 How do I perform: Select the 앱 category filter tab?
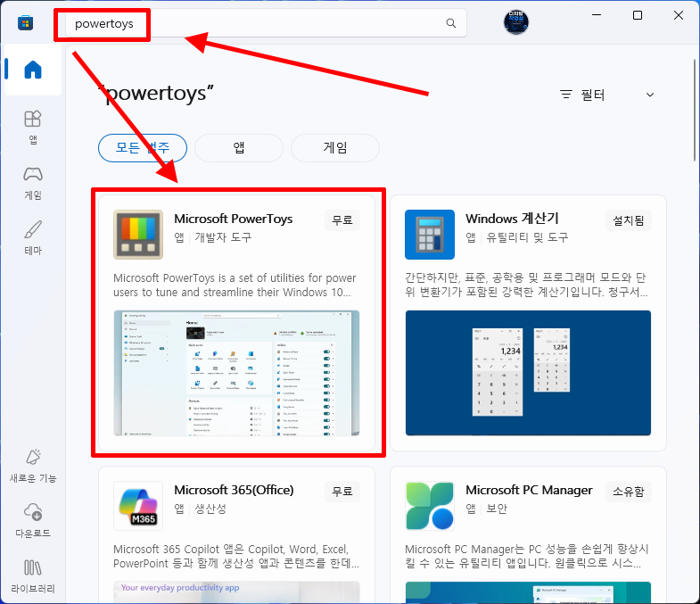[x=239, y=148]
